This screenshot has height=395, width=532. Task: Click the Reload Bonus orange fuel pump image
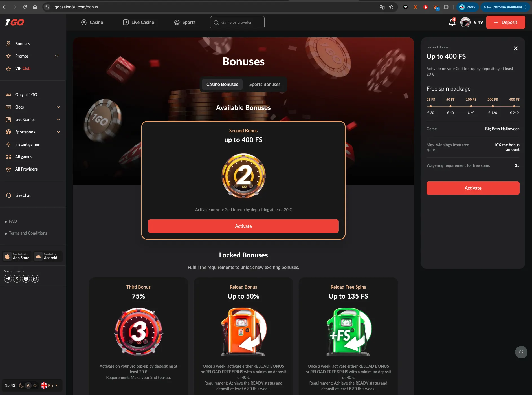[x=243, y=332]
